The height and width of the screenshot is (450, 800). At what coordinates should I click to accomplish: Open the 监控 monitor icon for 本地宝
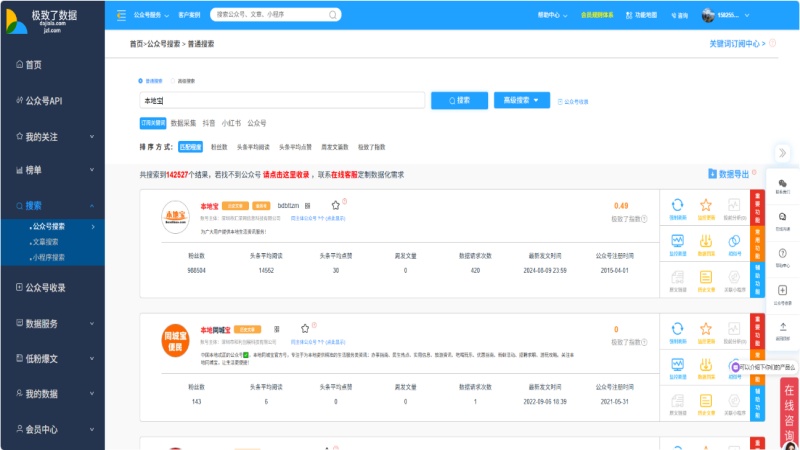pos(678,240)
